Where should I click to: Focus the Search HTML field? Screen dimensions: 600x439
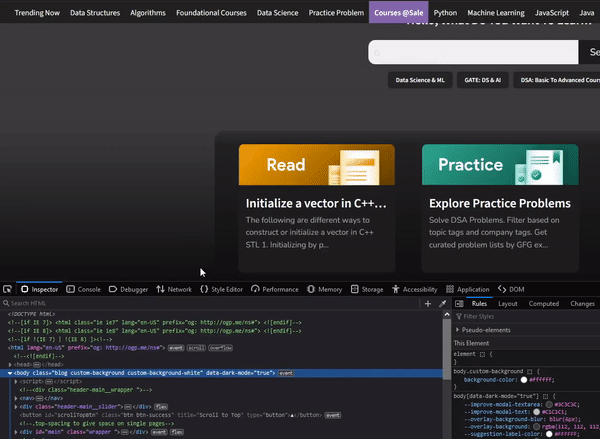(x=210, y=303)
